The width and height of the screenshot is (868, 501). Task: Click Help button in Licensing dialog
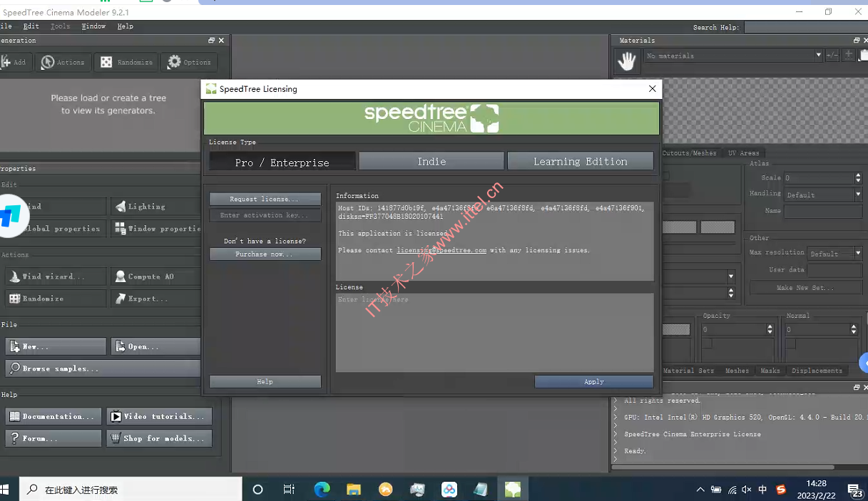pos(265,382)
